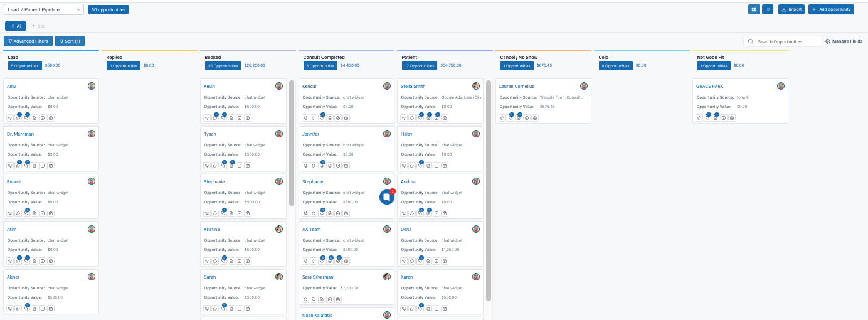The image size is (868, 320).
Task: Click the phone icon on Dr. Merriman's card
Action: pos(10,166)
